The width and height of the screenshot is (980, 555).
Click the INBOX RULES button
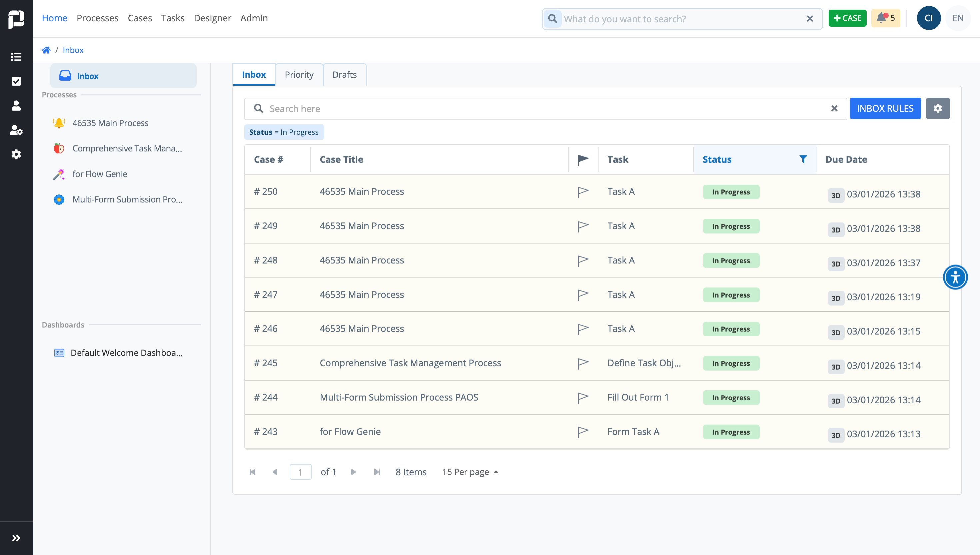tap(884, 109)
